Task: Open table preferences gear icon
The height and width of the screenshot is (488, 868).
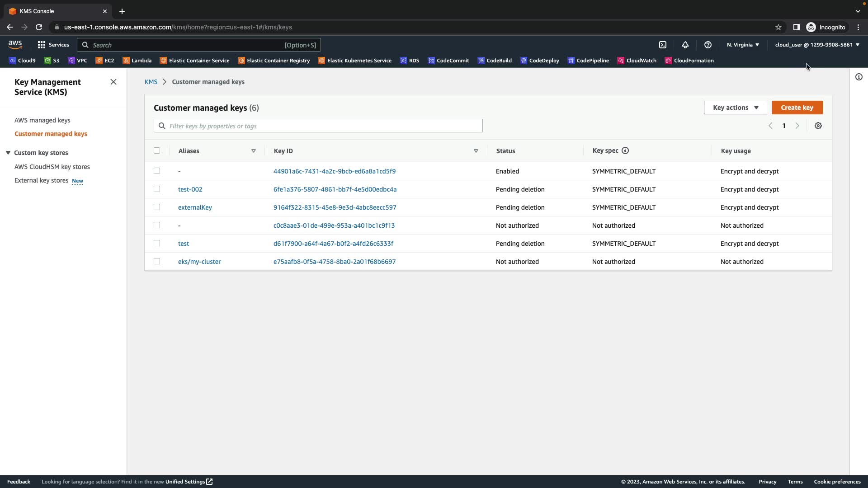Action: [x=818, y=126]
